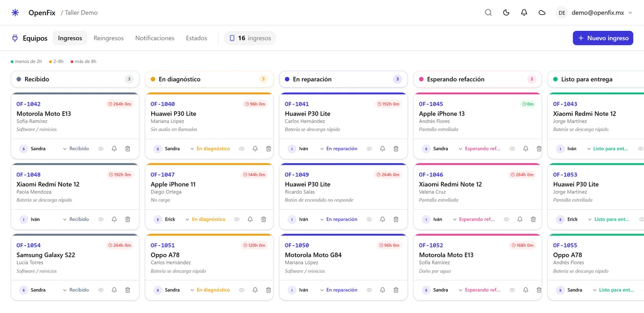
Task: Click the En diagnóstico column header
Action: [x=209, y=79]
